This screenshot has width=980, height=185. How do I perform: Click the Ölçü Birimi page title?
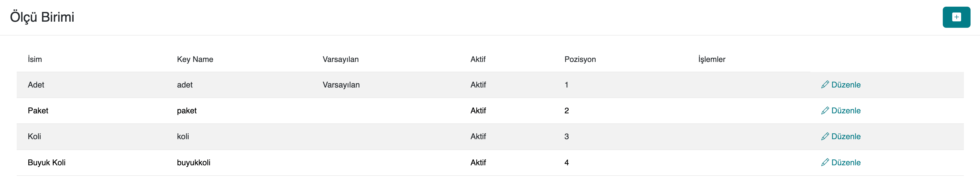(42, 17)
